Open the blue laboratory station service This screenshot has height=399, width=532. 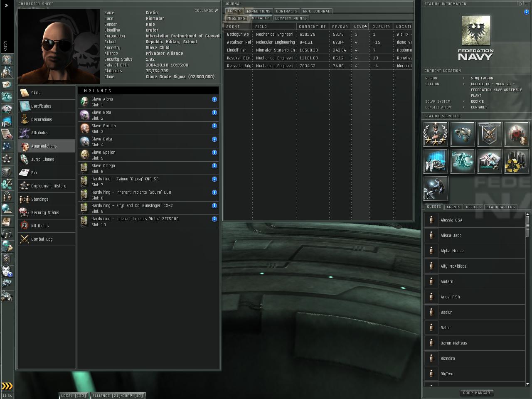tap(435, 161)
